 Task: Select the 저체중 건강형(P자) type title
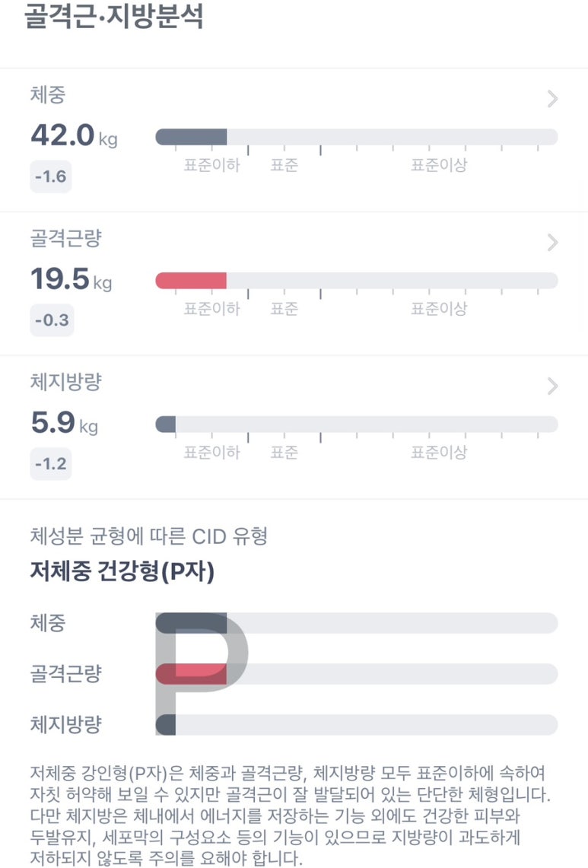tap(122, 571)
